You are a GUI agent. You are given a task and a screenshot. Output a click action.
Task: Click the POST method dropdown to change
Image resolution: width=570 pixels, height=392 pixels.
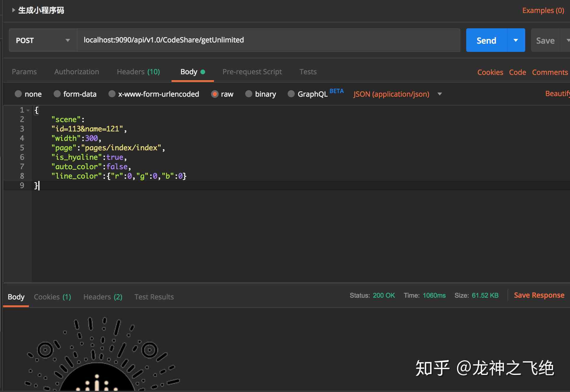tap(42, 40)
